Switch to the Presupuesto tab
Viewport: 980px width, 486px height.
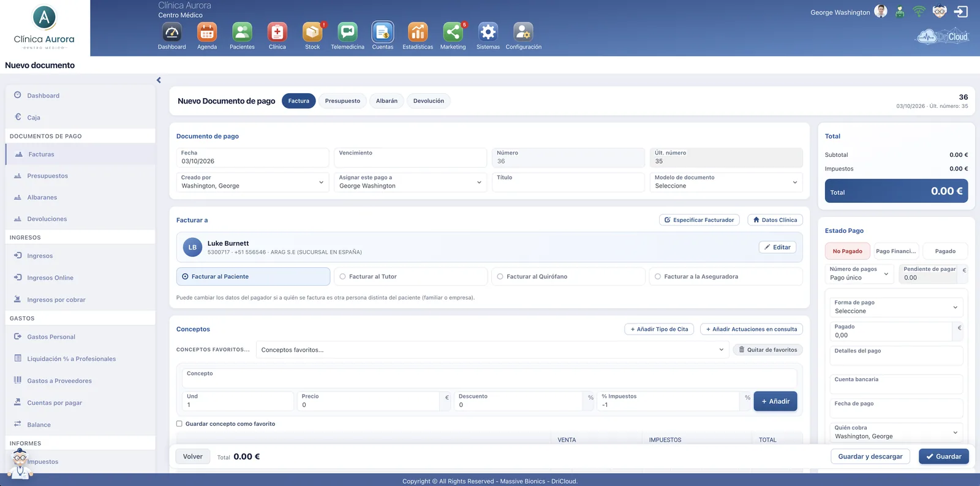point(342,101)
